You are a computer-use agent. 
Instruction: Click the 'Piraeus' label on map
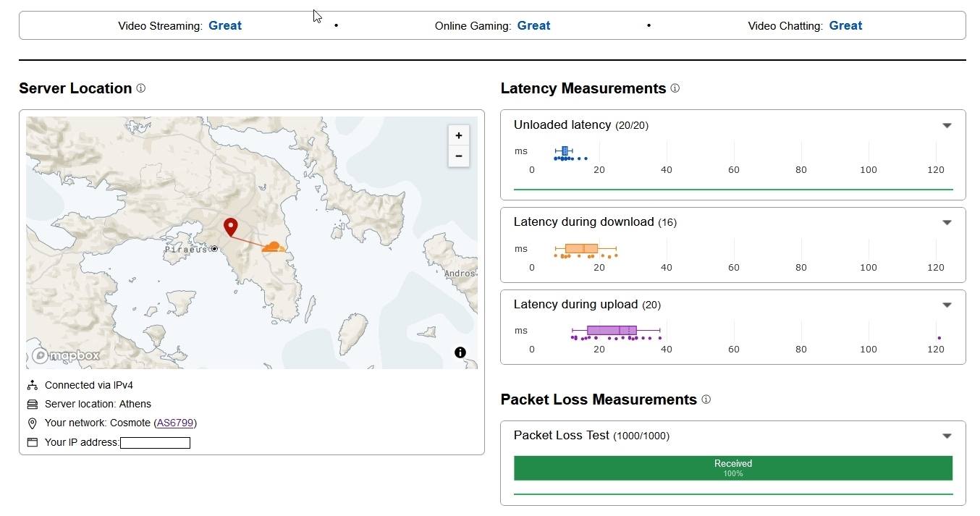[185, 250]
